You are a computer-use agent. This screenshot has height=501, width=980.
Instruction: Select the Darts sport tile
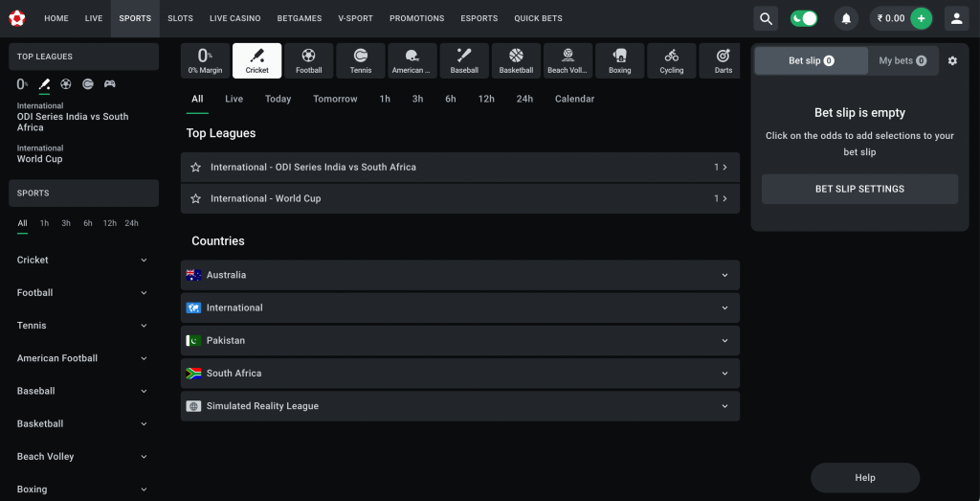click(x=720, y=60)
